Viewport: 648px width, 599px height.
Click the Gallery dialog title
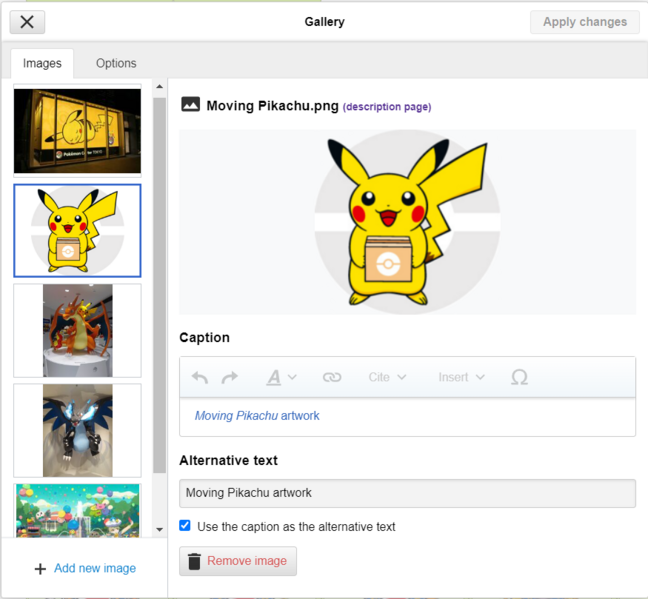coord(324,22)
